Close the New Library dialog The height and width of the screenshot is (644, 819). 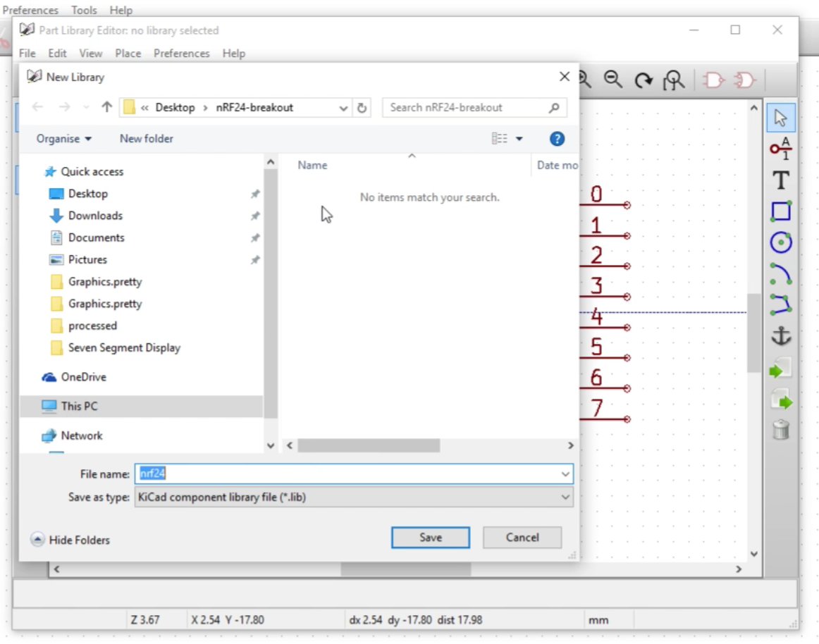564,77
